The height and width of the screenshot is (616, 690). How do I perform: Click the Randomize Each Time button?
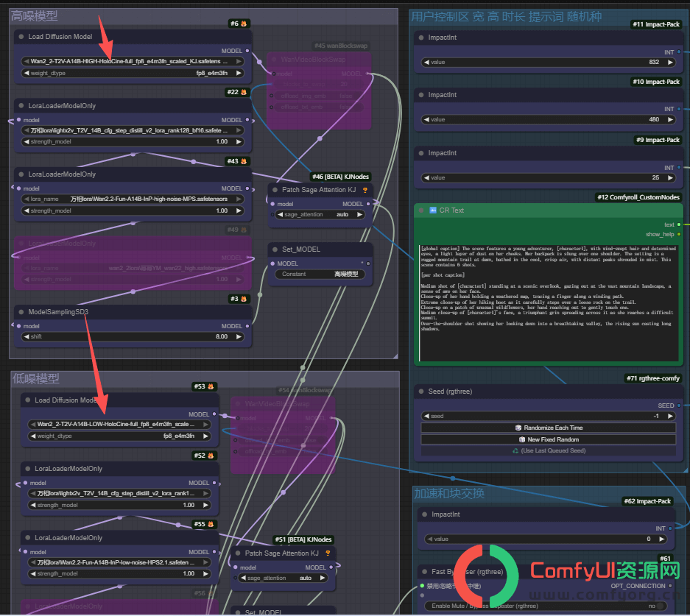tap(549, 428)
